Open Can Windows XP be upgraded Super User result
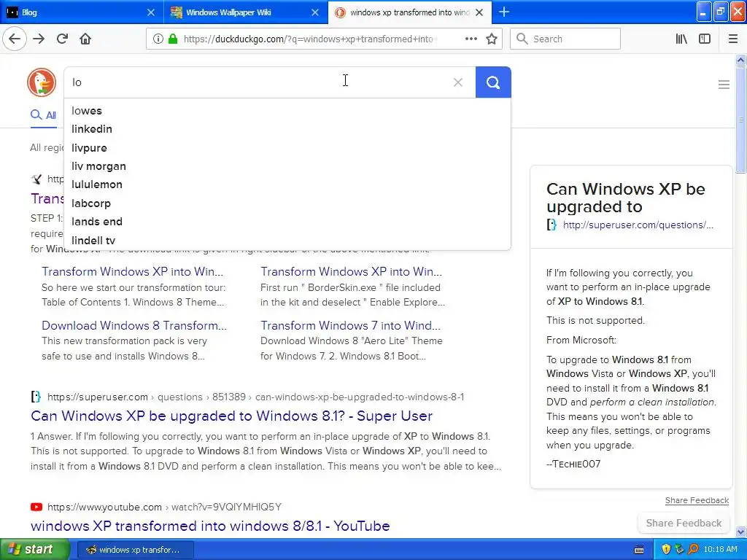Viewport: 747px width, 560px height. click(x=231, y=416)
